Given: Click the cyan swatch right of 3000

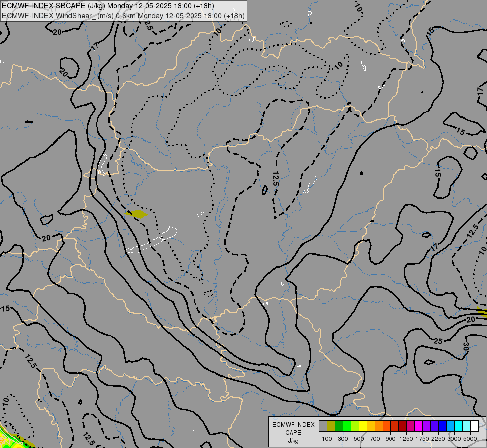Looking at the screenshot, I should 458,426.
